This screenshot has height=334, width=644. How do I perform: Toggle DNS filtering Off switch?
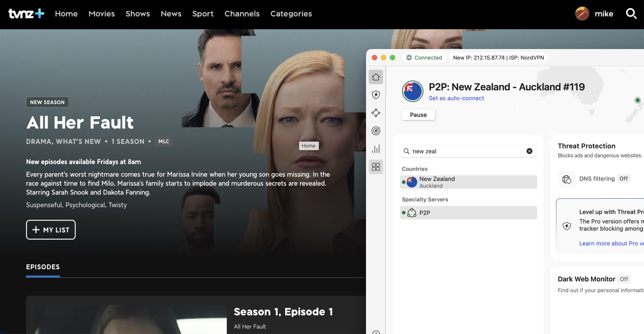click(623, 179)
